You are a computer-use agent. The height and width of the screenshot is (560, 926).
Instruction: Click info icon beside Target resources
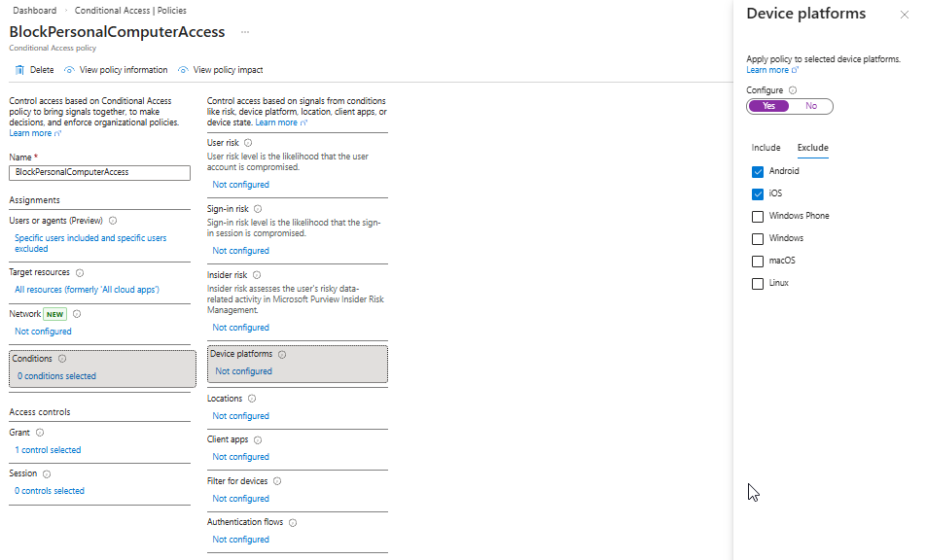tap(80, 273)
